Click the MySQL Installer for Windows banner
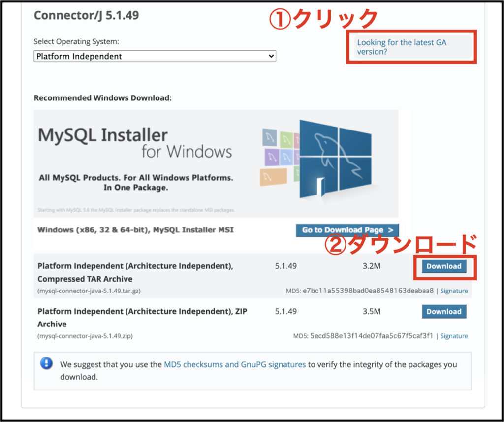Viewport: 504px width, 422px height. point(216,163)
